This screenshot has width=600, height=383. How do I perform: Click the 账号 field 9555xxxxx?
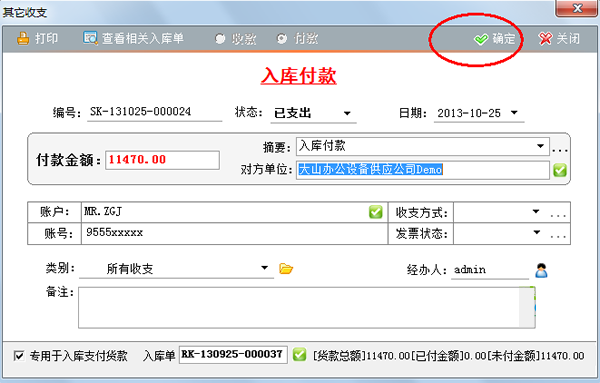pos(234,233)
